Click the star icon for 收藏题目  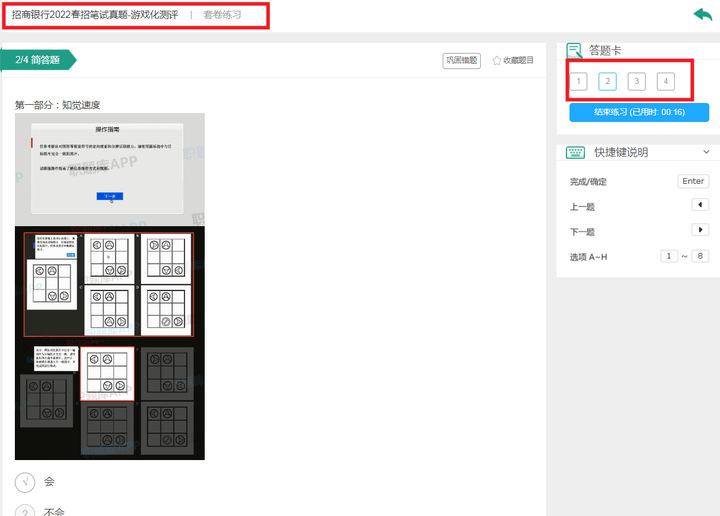pos(496,61)
